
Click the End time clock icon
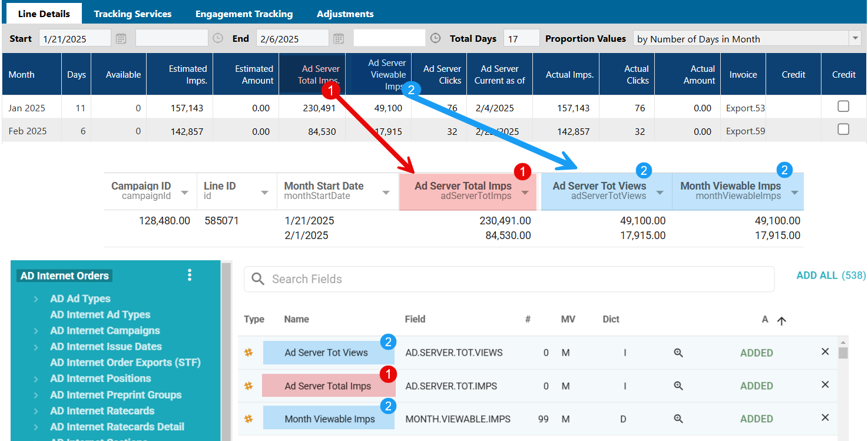pyautogui.click(x=435, y=38)
